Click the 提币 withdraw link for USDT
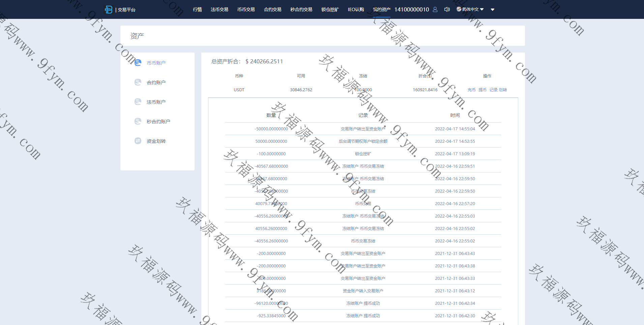The height and width of the screenshot is (325, 644). pos(482,90)
